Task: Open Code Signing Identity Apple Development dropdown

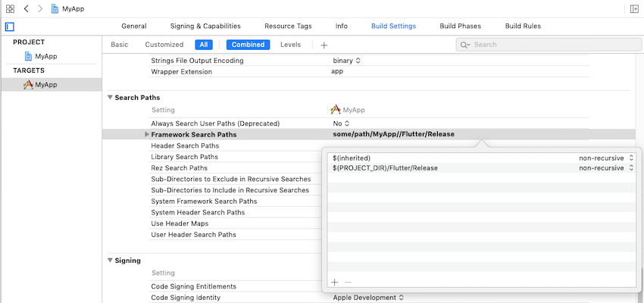Action: point(368,298)
